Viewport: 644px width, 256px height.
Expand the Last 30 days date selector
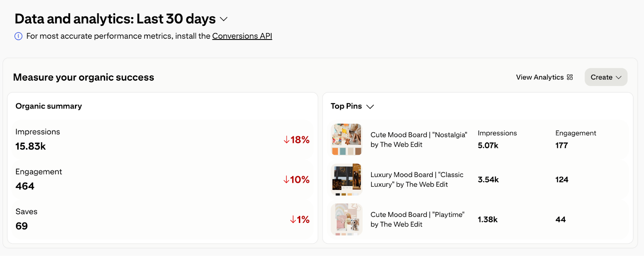(224, 19)
